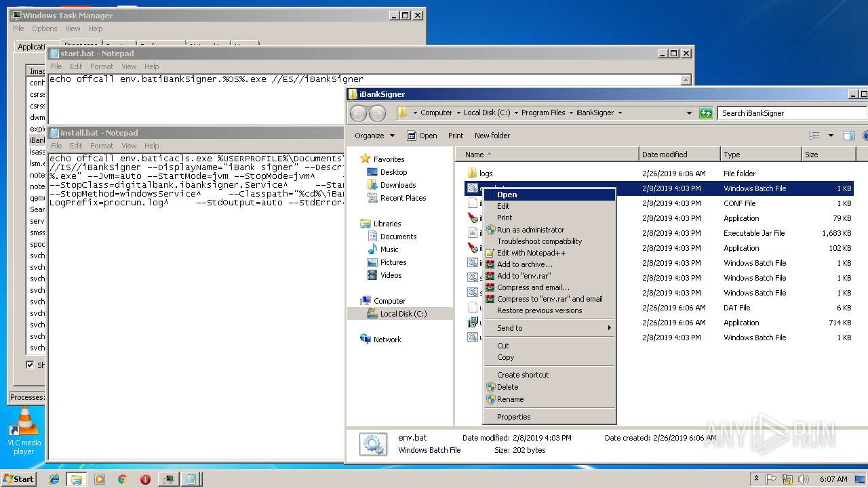
Task: Expand breadcrumb arrow after Local Disk (C:)
Action: [516, 113]
